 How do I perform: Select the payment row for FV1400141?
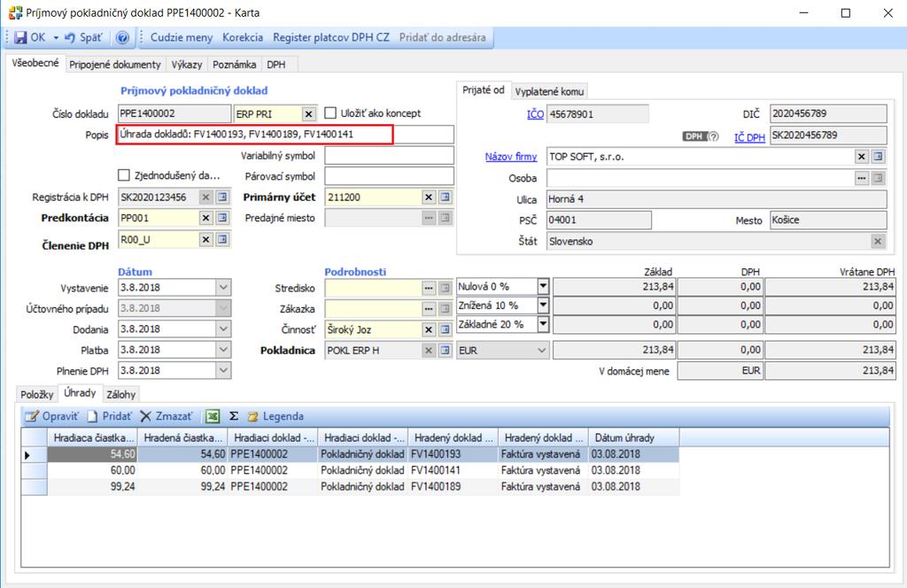[351, 470]
